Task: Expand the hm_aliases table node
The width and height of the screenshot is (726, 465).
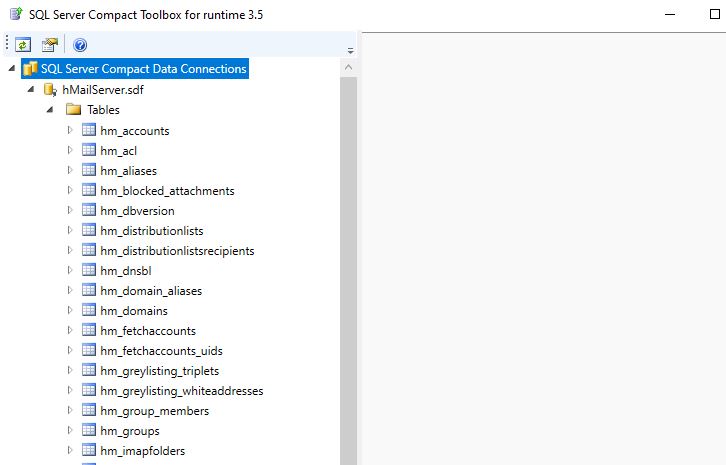Action: coord(70,170)
